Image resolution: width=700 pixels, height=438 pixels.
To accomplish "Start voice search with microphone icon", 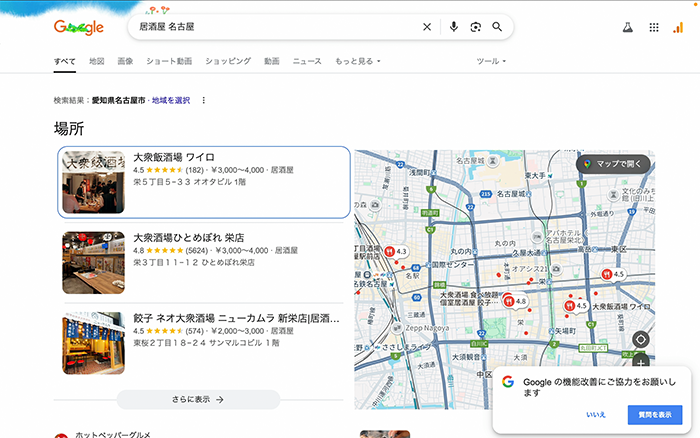I will tap(454, 27).
